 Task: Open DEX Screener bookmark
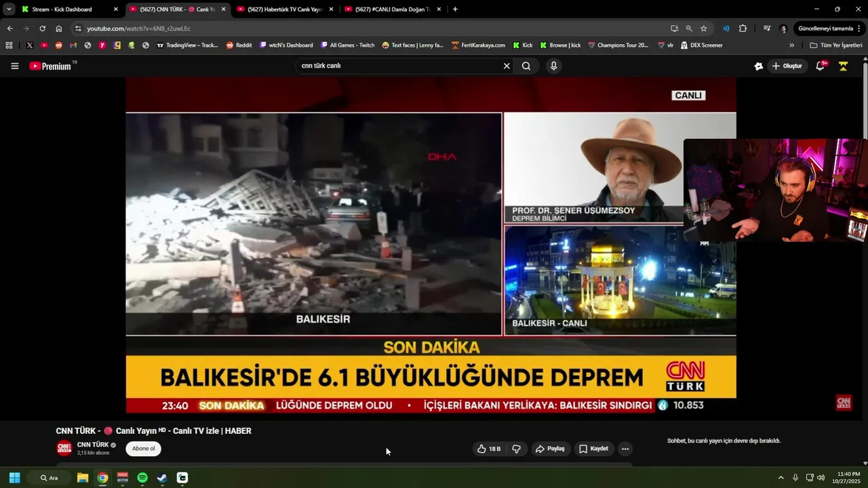click(702, 45)
